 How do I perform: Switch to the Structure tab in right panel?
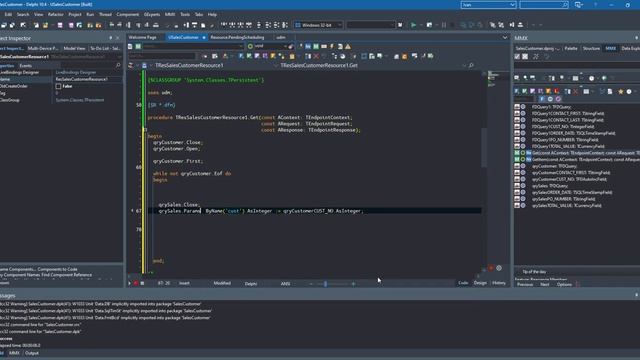point(591,49)
